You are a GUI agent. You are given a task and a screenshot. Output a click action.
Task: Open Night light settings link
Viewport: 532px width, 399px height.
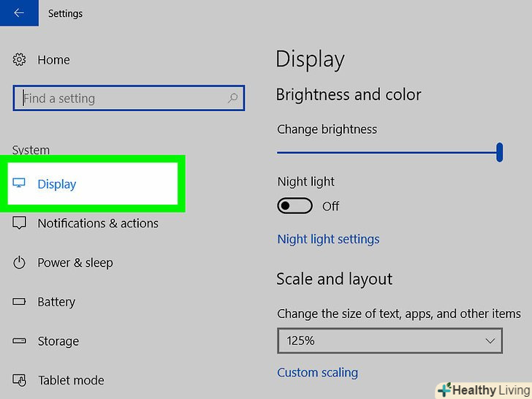(x=328, y=239)
